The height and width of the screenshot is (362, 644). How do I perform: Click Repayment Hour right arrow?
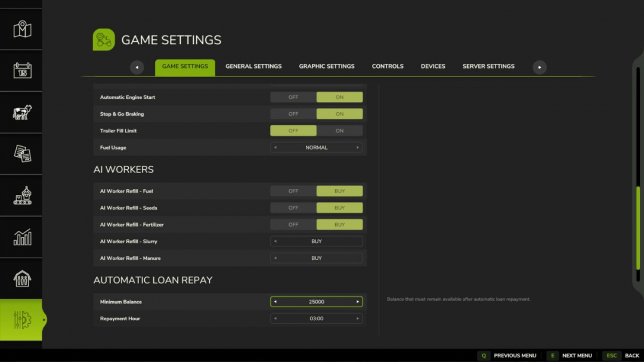[x=358, y=318]
